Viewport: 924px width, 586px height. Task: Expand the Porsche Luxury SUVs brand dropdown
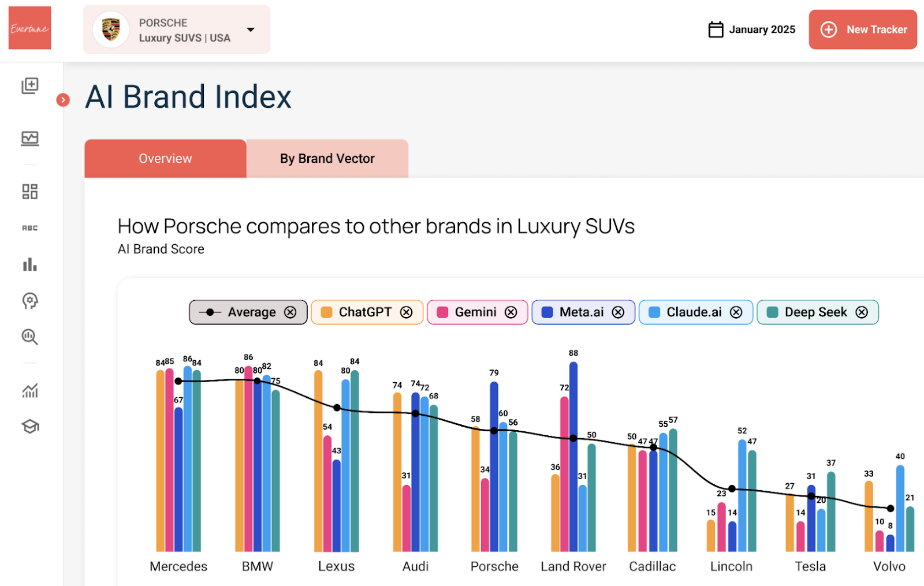[251, 30]
